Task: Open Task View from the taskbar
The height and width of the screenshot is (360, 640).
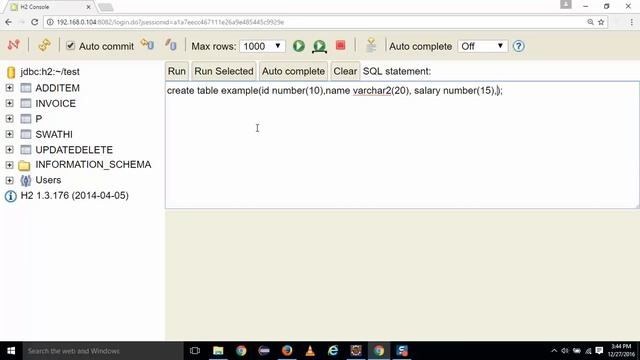Action: [195, 351]
